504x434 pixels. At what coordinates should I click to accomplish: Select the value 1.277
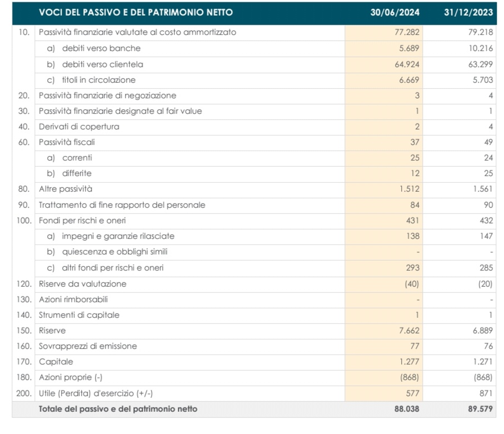click(409, 362)
